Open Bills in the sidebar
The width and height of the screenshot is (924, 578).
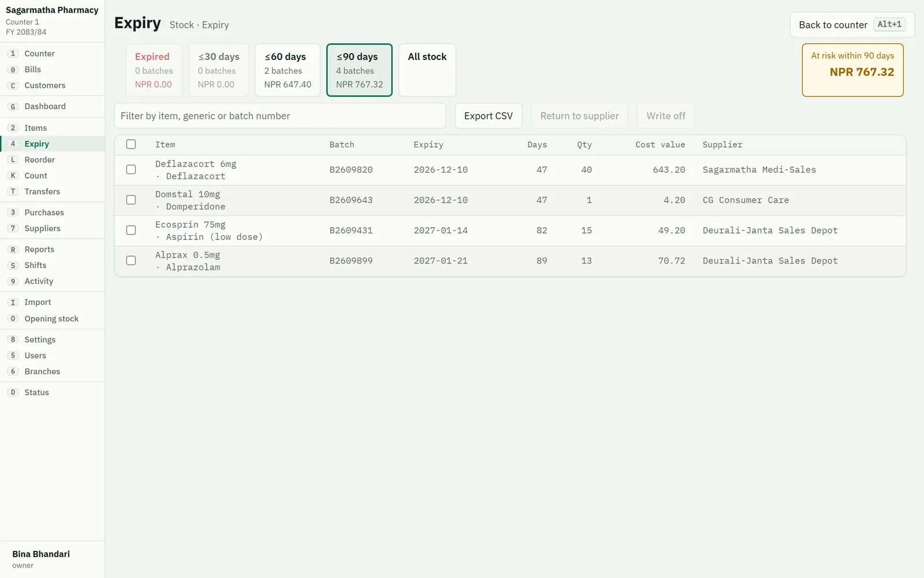tap(53, 69)
